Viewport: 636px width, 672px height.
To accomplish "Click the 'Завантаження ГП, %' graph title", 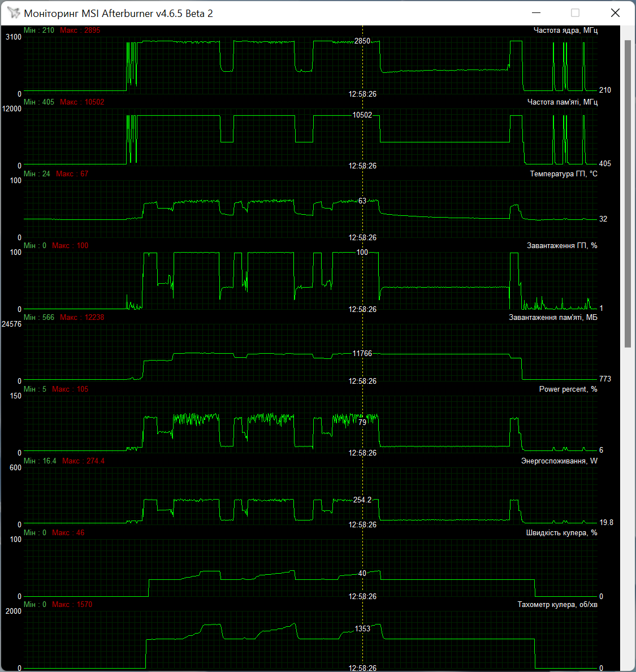I will pos(562,246).
